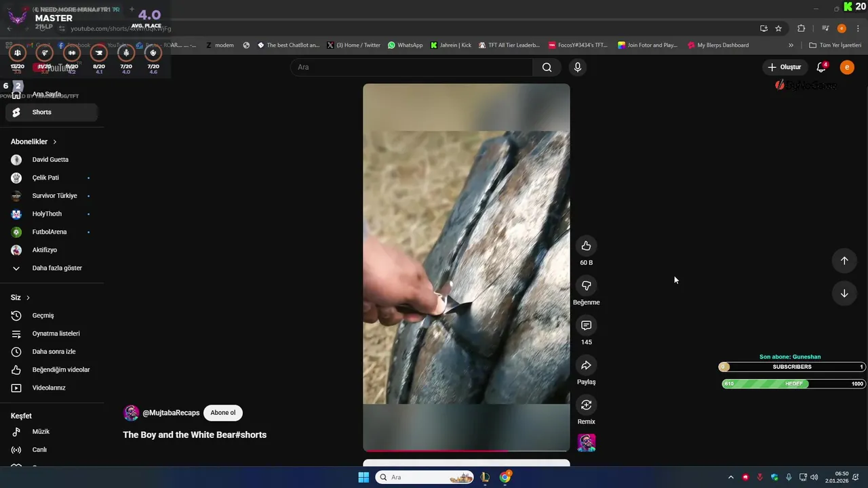Viewport: 868px width, 488px height.
Task: Open David Guetta channel
Action: pyautogui.click(x=52, y=160)
